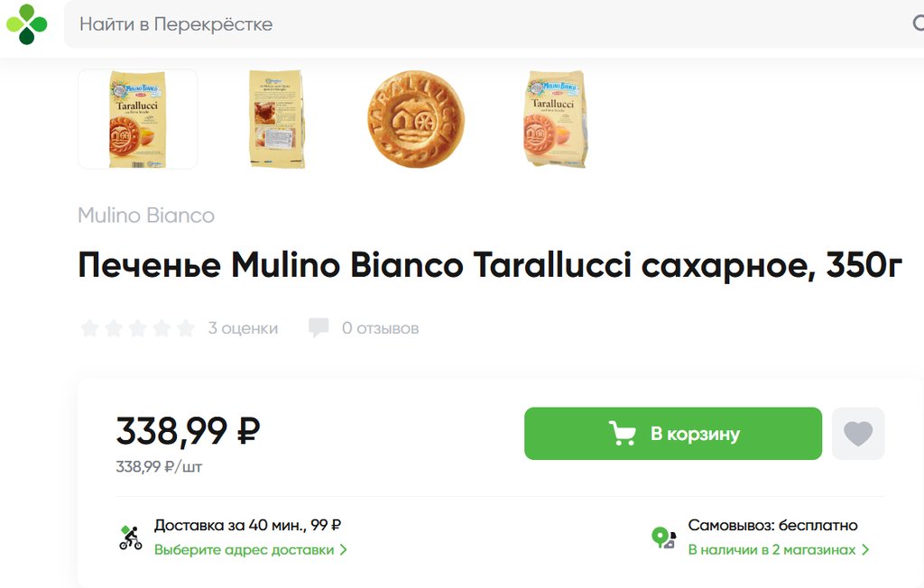Rate product with the first star

click(x=89, y=328)
